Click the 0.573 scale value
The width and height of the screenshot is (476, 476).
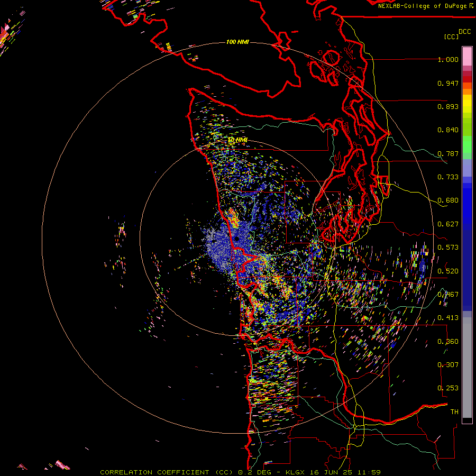[x=448, y=248]
